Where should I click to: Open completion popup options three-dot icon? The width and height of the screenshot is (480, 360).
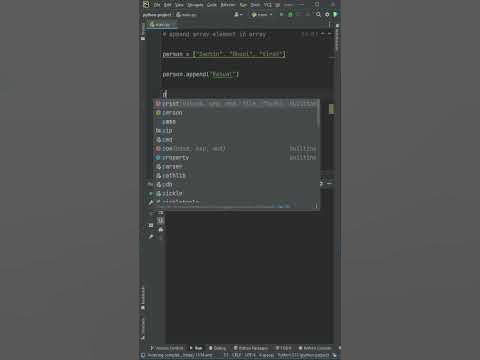tap(316, 206)
